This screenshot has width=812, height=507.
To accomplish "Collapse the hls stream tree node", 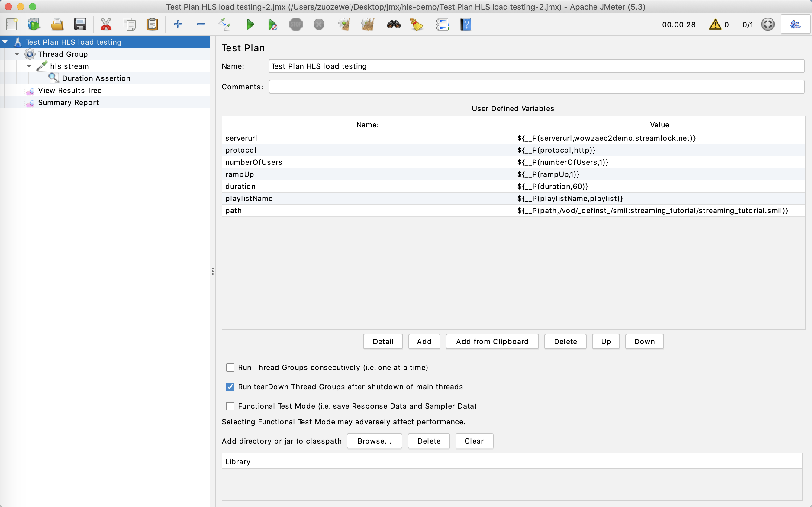I will pos(29,66).
